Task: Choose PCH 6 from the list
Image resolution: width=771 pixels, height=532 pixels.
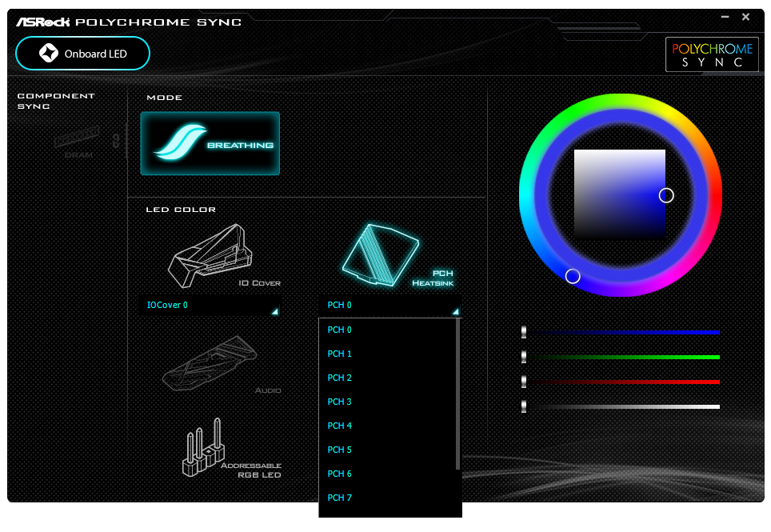Action: pos(387,474)
